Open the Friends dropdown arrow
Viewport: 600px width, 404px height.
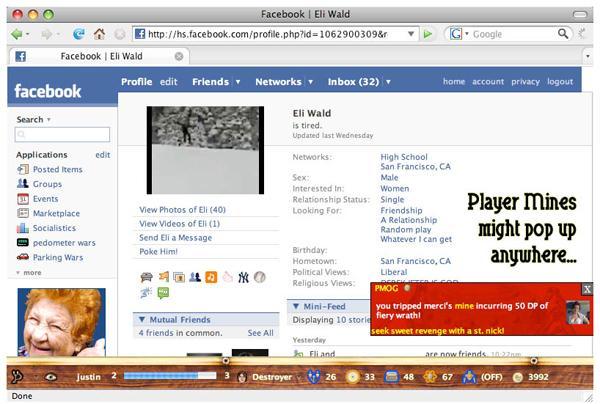(238, 82)
